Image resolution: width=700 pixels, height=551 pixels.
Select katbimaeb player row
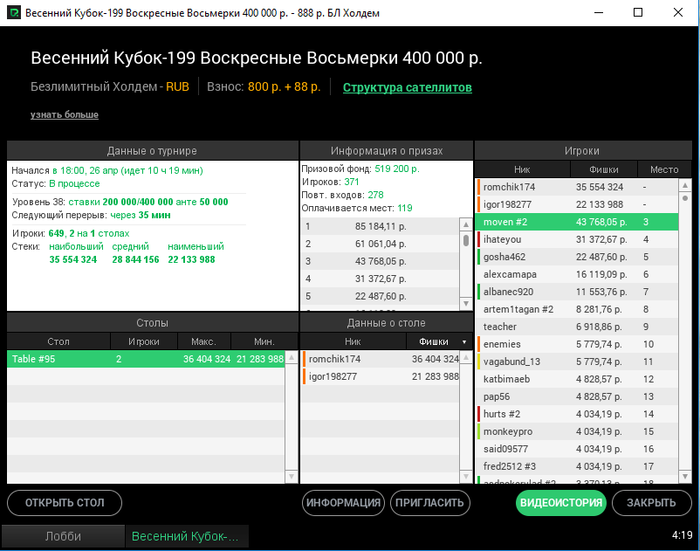tap(577, 379)
